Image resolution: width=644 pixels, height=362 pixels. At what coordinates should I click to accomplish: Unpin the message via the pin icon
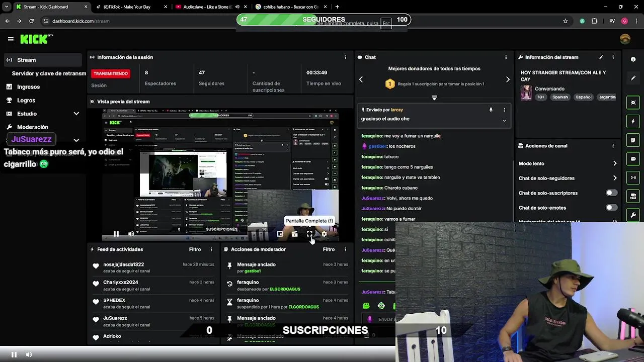(491, 110)
